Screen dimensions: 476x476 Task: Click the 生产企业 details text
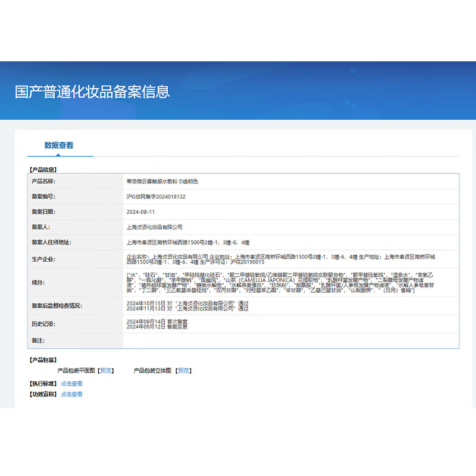click(x=280, y=259)
